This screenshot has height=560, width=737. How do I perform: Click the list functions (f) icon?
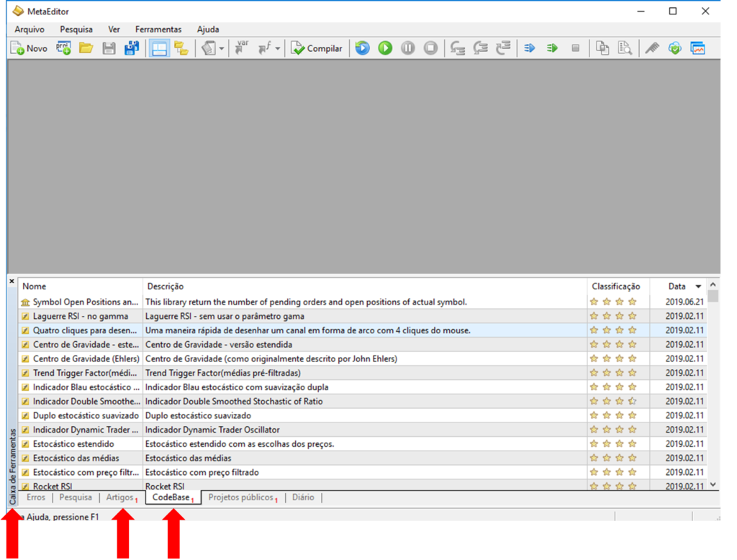(x=265, y=48)
